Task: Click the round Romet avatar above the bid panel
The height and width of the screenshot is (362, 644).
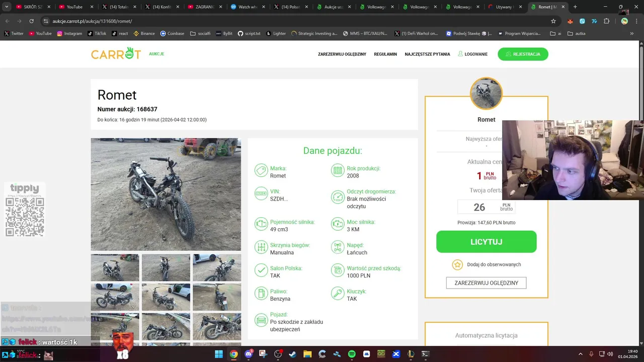Action: coord(486,94)
